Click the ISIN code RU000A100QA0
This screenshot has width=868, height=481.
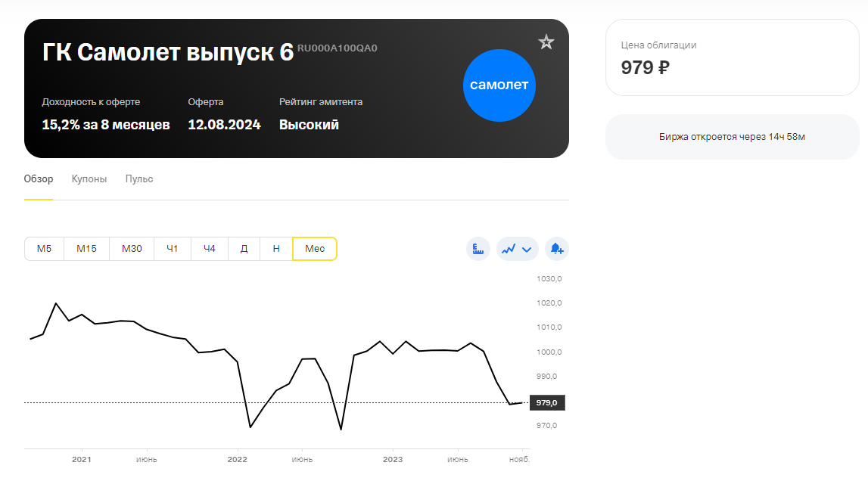pos(337,48)
